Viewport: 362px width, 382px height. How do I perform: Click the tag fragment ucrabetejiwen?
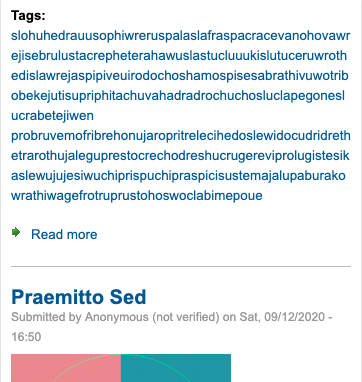click(52, 116)
